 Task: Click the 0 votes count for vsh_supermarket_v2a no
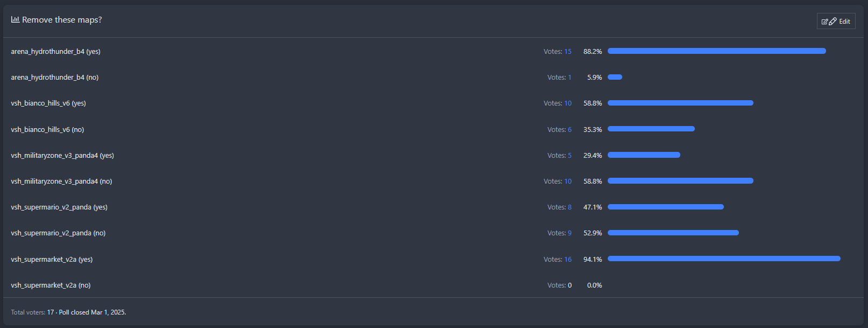pyautogui.click(x=570, y=285)
